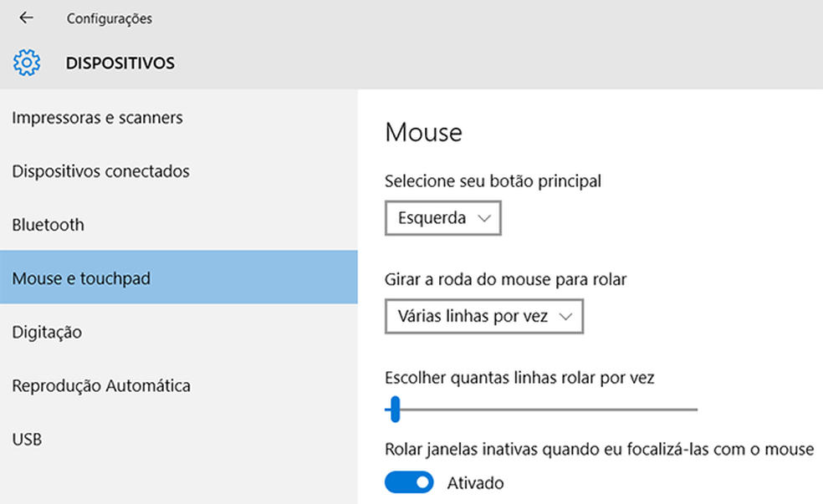Click the lines-per-scroll slider handle

[395, 410]
